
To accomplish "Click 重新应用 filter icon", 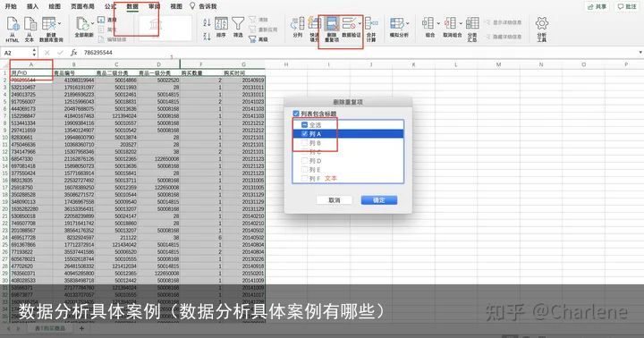I will point(252,30).
